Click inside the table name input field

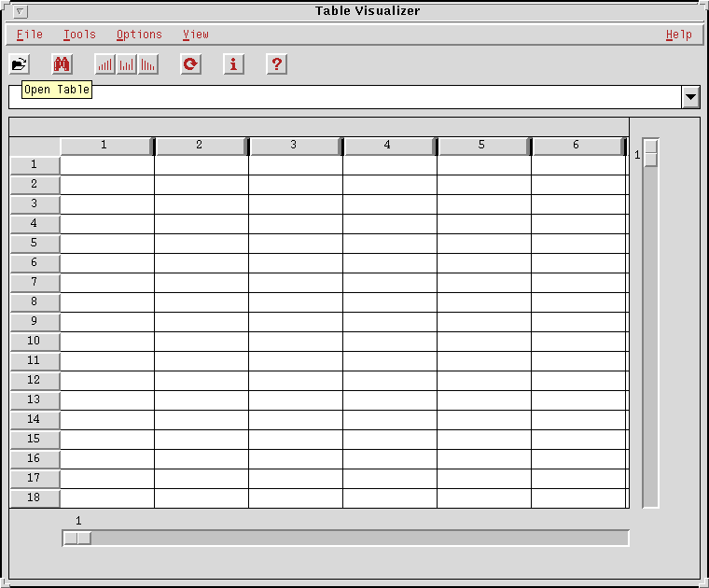(x=344, y=97)
